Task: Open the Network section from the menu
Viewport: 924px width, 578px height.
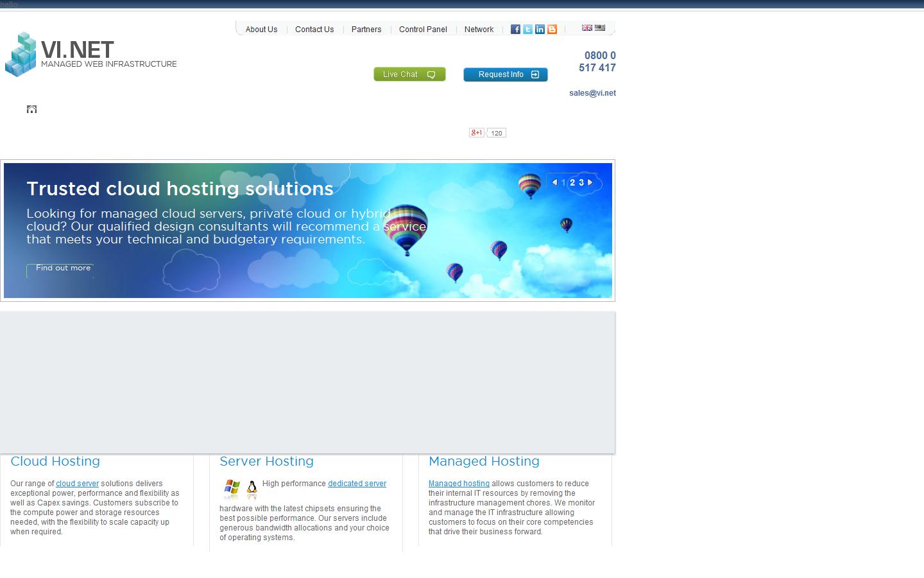Action: click(479, 30)
